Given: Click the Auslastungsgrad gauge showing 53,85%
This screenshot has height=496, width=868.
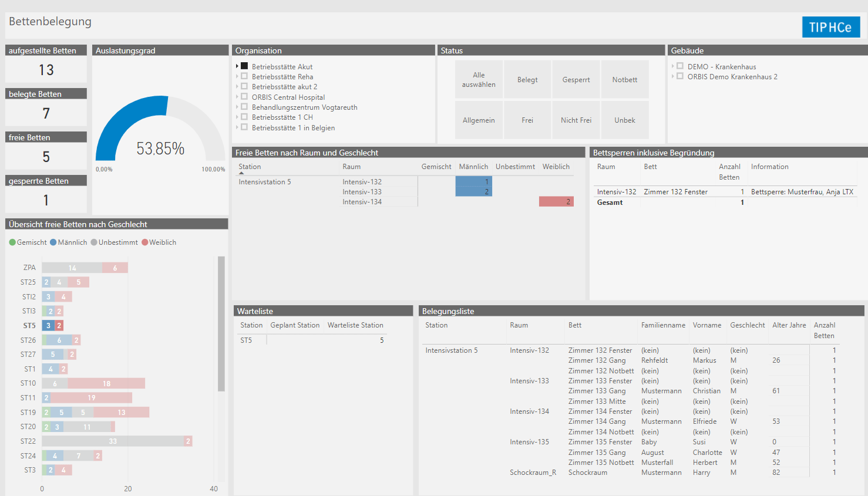Looking at the screenshot, I should tap(160, 129).
